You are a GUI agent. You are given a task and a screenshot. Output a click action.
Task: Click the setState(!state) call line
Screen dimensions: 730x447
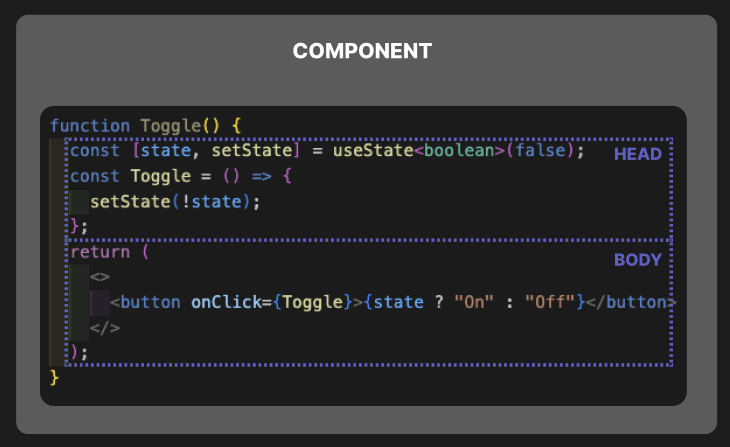tap(175, 202)
